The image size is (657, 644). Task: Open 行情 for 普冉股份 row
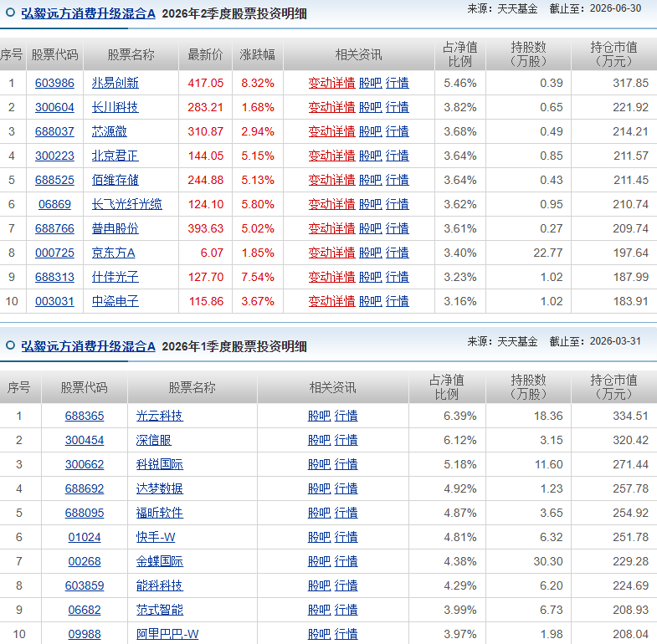pyautogui.click(x=397, y=228)
